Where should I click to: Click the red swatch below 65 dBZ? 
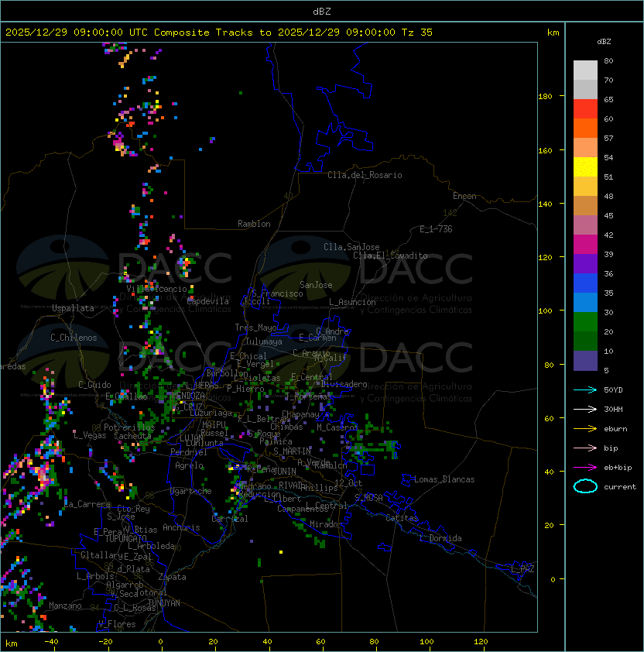(585, 109)
